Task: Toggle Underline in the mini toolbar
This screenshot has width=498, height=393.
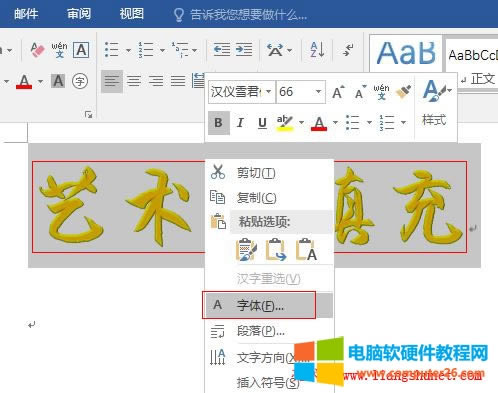Action: 262,123
